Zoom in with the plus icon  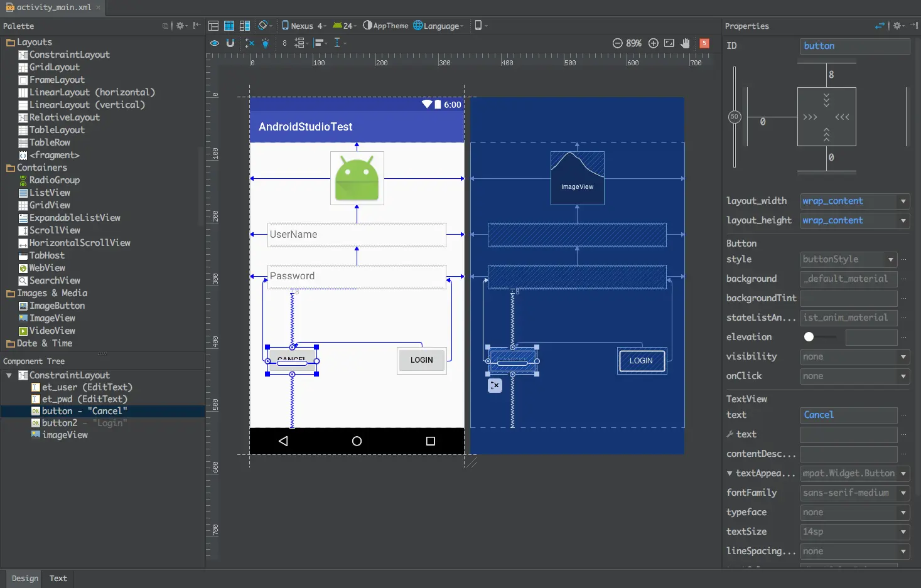pyautogui.click(x=654, y=43)
